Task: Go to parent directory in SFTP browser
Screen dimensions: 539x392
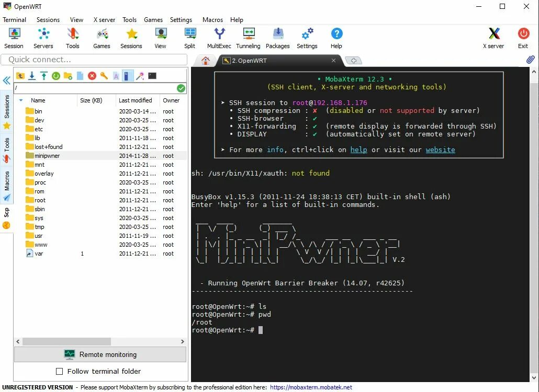Action: click(20, 76)
